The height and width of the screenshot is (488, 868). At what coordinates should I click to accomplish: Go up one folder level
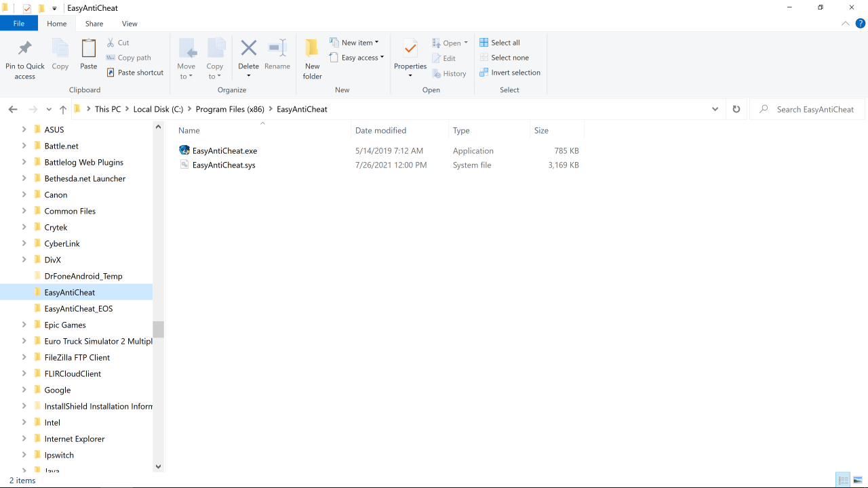click(x=63, y=109)
